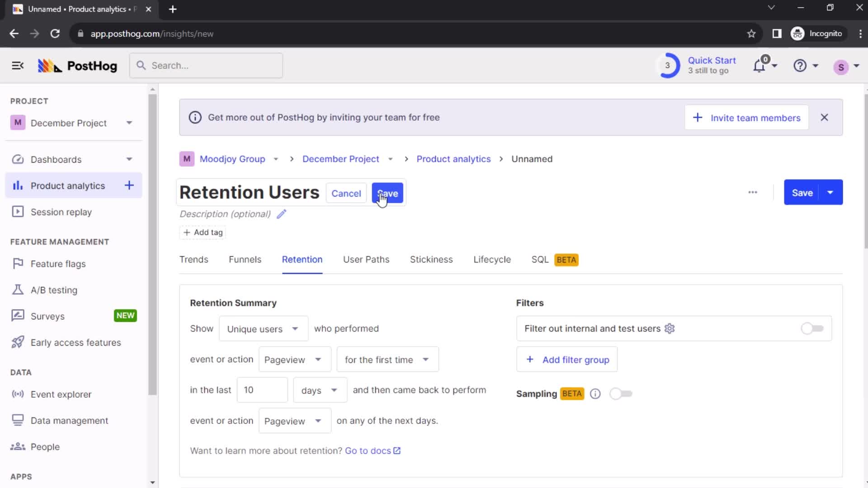This screenshot has width=868, height=488.
Task: Click the three-dot options menu
Action: point(752,192)
